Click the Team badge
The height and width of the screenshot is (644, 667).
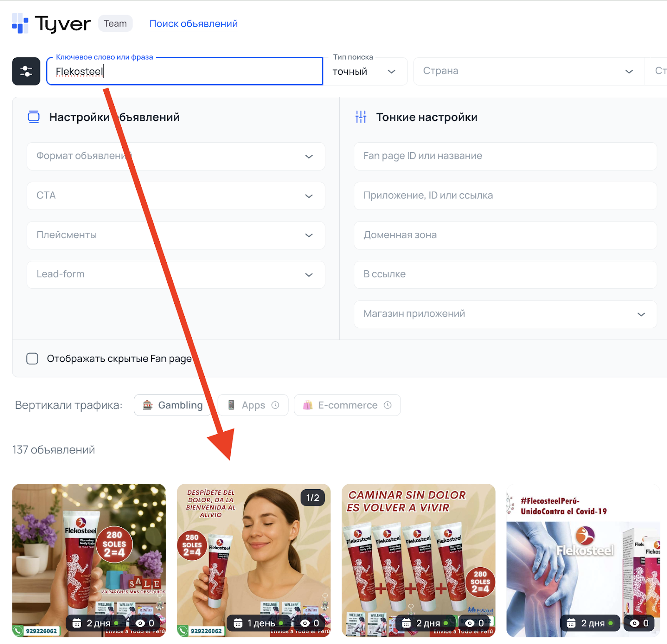115,23
